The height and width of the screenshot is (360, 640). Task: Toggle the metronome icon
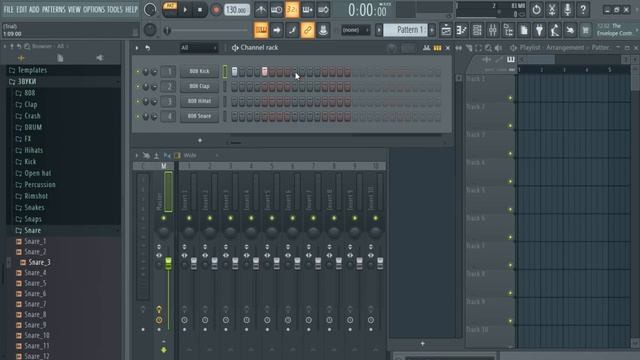[x=261, y=9]
